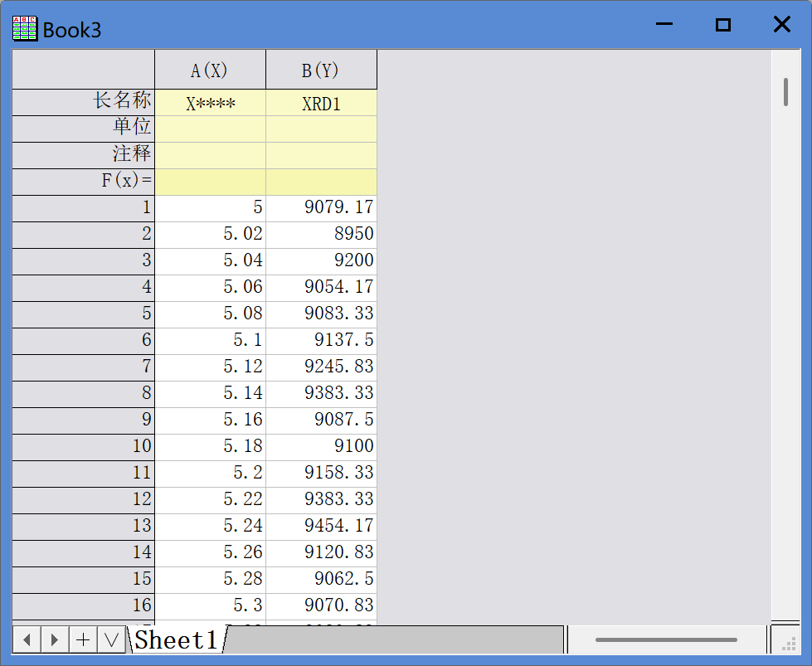
Task: Select row 10 header
Action: coord(83,446)
